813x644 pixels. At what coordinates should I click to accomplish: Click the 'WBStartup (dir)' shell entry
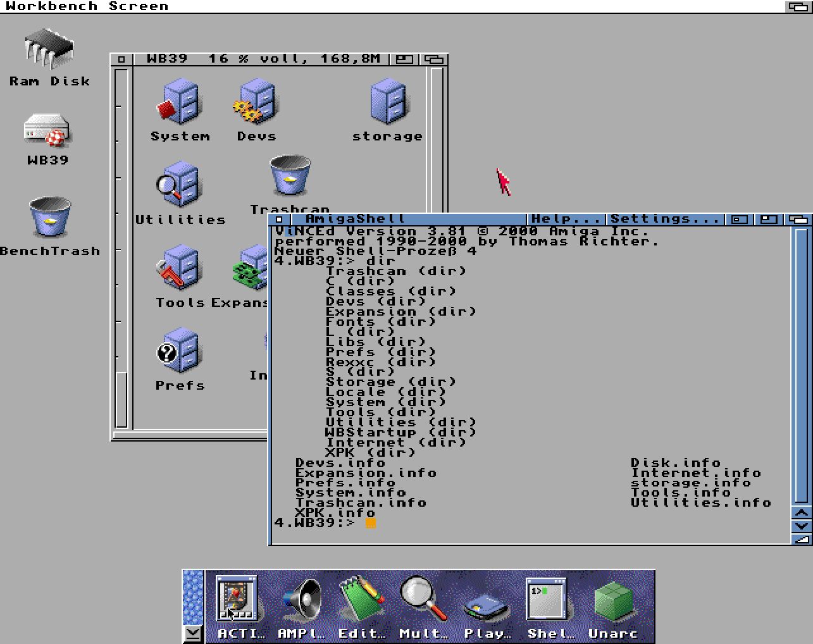(402, 433)
